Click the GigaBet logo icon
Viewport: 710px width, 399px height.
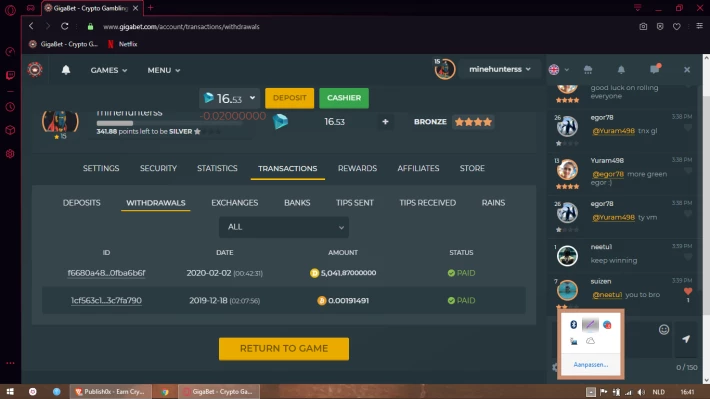click(x=35, y=70)
